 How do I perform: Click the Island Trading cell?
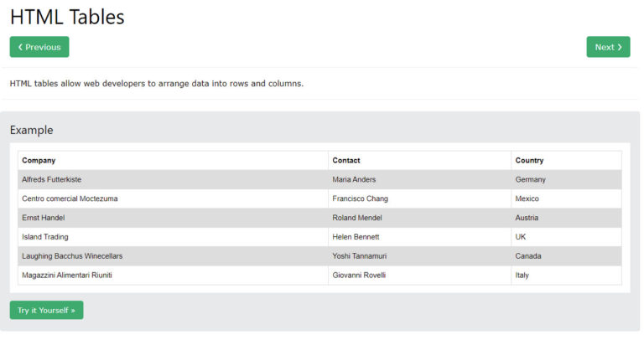[x=45, y=237]
